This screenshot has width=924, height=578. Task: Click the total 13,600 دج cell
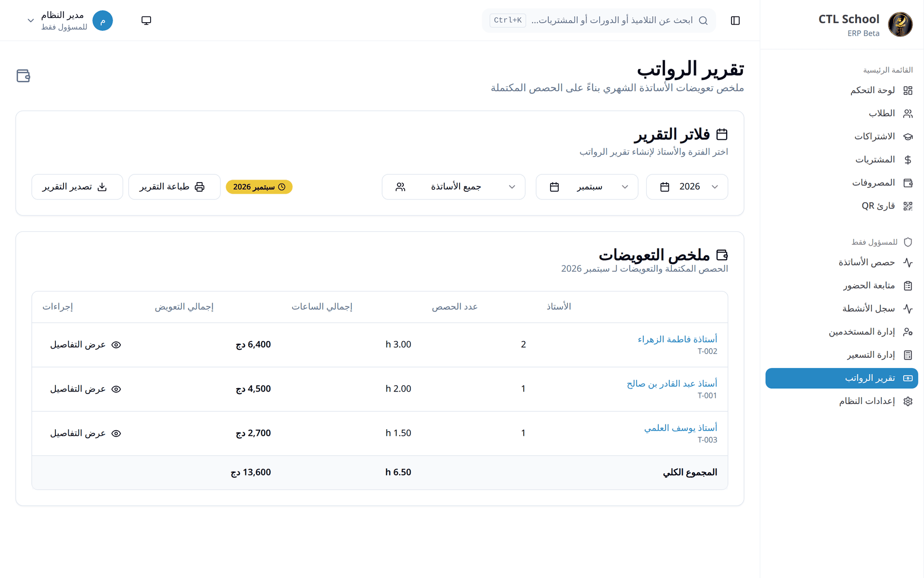[251, 473]
